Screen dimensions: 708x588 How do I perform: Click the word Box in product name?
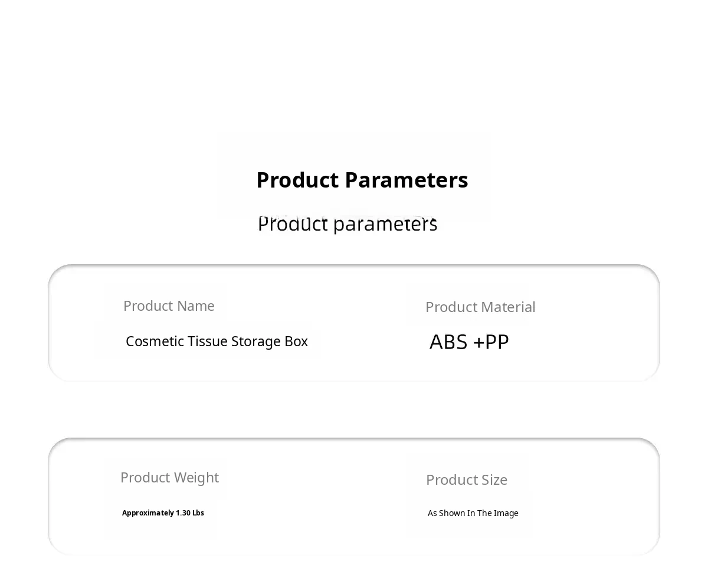click(x=297, y=341)
